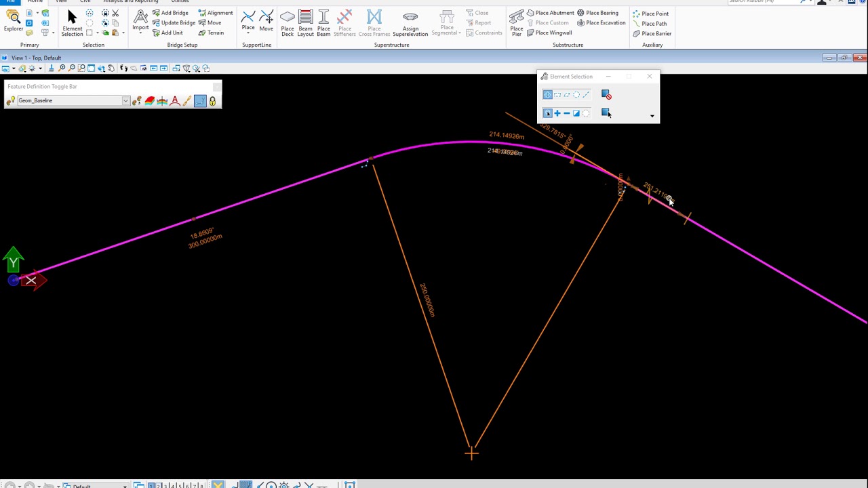Toggle the chain commands button in Feature bar

click(199, 101)
